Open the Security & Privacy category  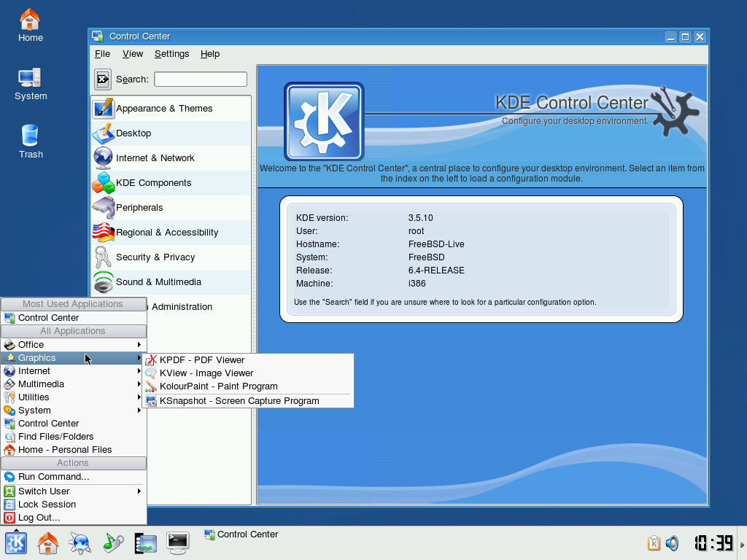point(155,257)
